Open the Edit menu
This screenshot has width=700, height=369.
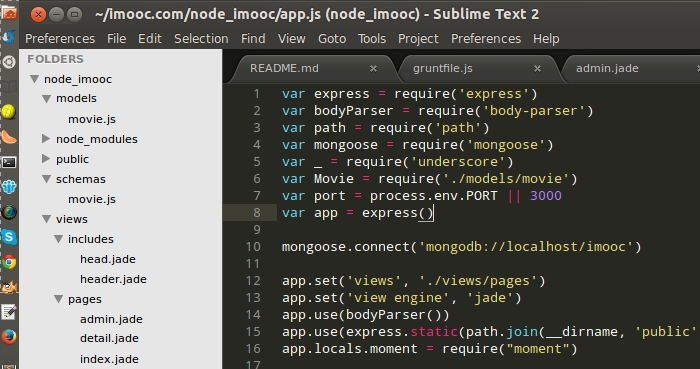pos(150,39)
